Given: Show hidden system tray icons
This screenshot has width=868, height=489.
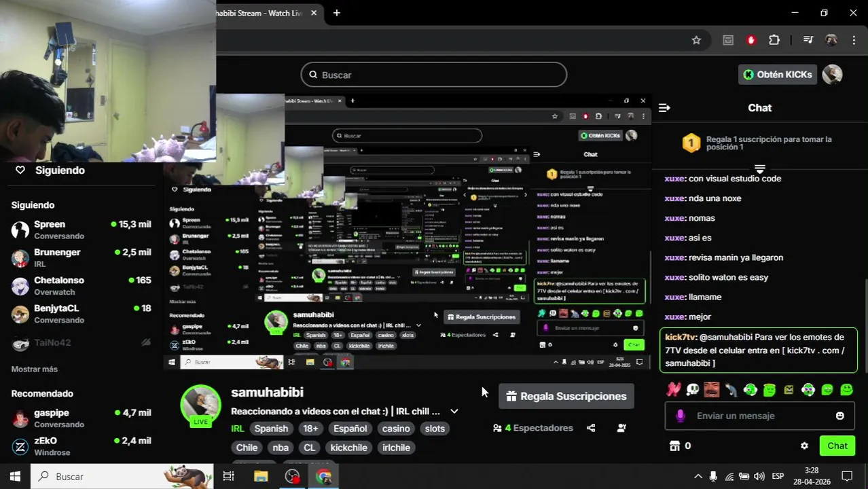Looking at the screenshot, I should pyautogui.click(x=700, y=476).
